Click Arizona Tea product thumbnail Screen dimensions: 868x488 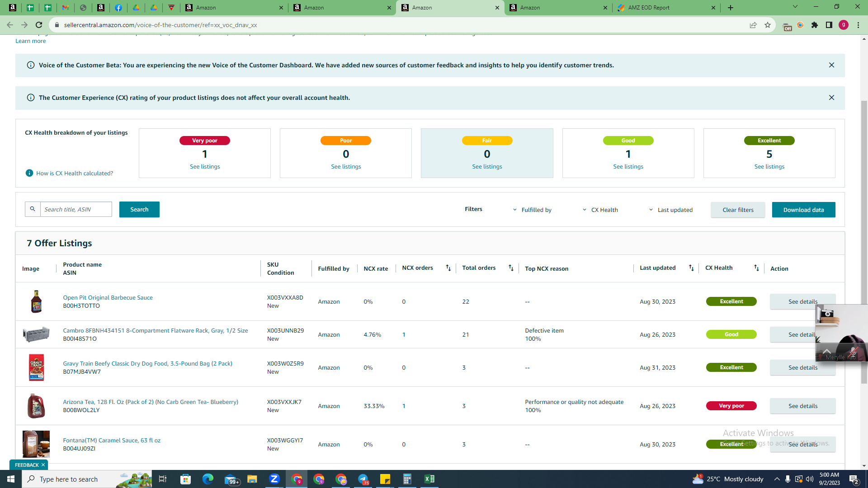36,406
